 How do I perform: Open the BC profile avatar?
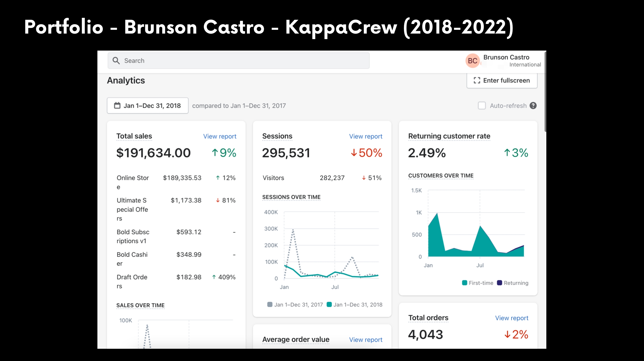point(473,61)
